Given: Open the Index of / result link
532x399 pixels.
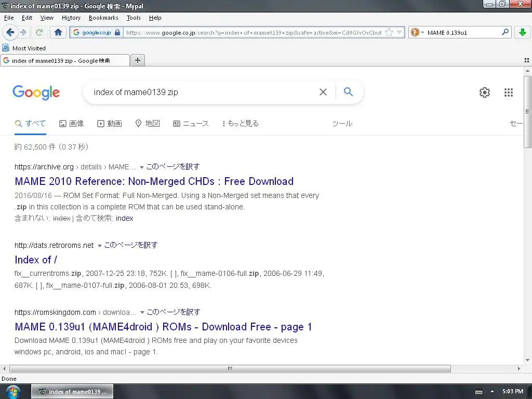Looking at the screenshot, I should tap(36, 260).
